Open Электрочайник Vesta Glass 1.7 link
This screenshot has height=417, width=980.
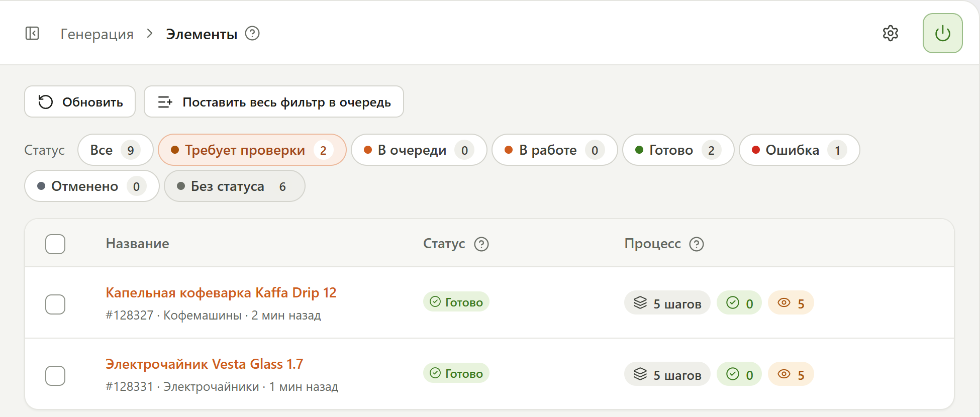(205, 364)
